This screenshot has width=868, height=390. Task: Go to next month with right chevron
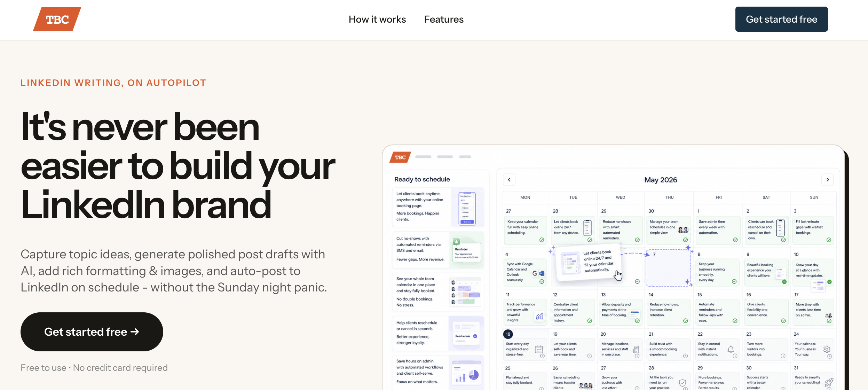point(828,180)
